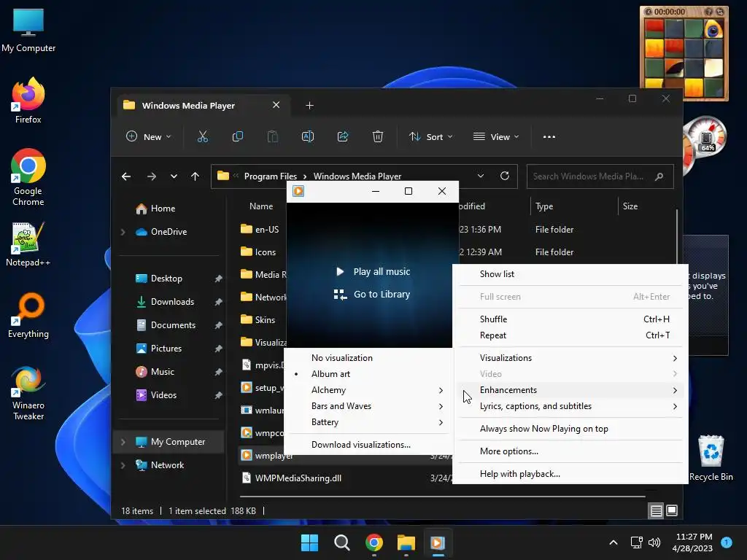The image size is (747, 560).
Task: Show hidden tray icons chevron
Action: coord(614,542)
